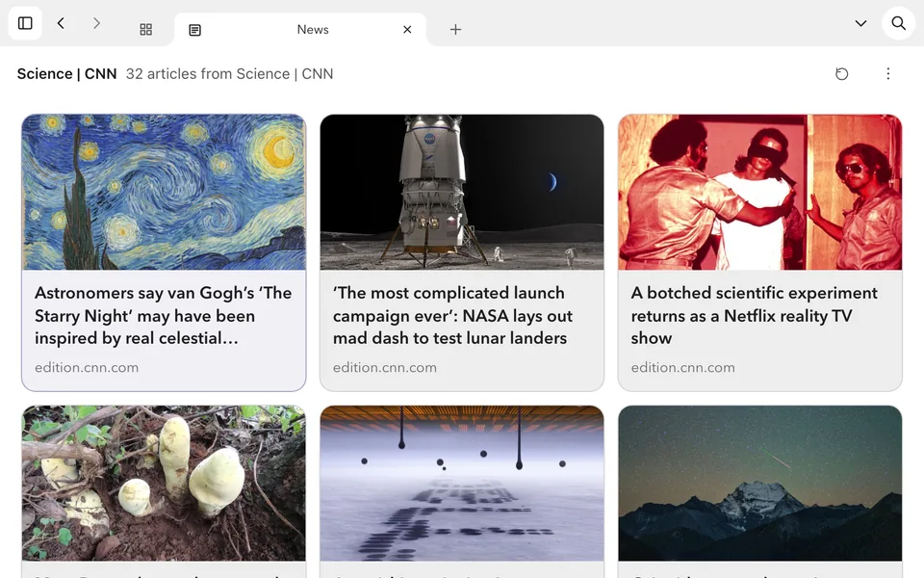Open the lunar lander image thumbnail
924x578 pixels.
coord(462,193)
